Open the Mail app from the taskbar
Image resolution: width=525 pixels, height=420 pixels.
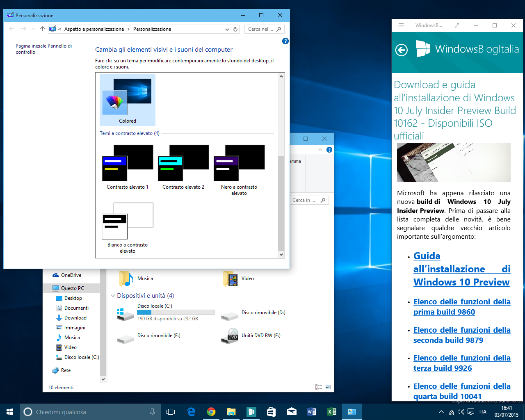pos(291,412)
